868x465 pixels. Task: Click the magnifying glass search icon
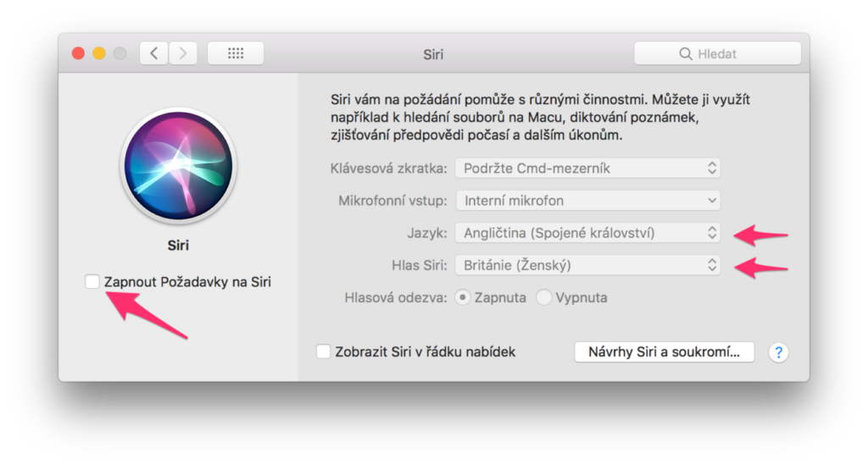click(x=686, y=54)
